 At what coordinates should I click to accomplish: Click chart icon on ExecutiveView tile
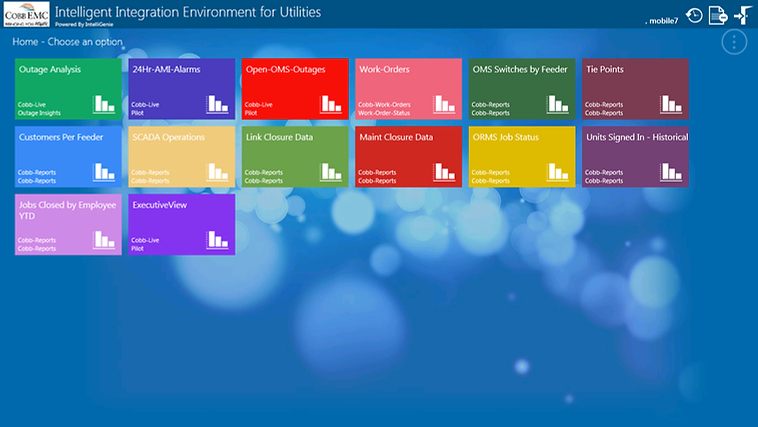coord(217,240)
